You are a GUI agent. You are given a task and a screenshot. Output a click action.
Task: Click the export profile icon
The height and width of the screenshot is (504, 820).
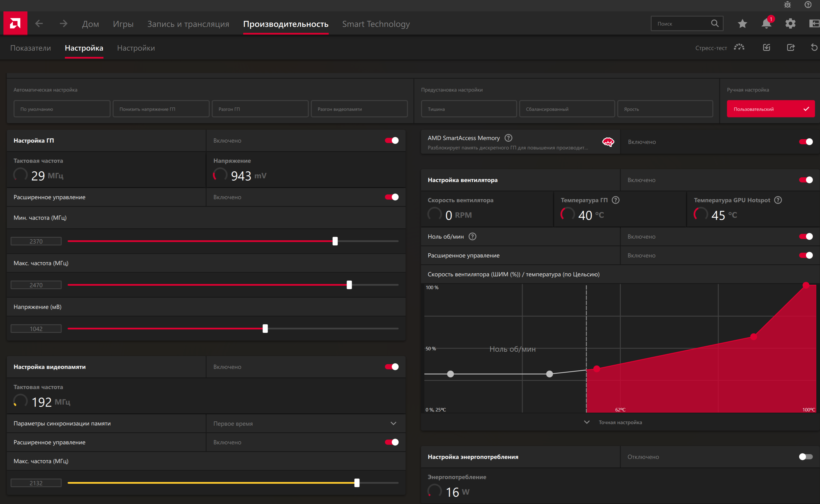point(791,48)
